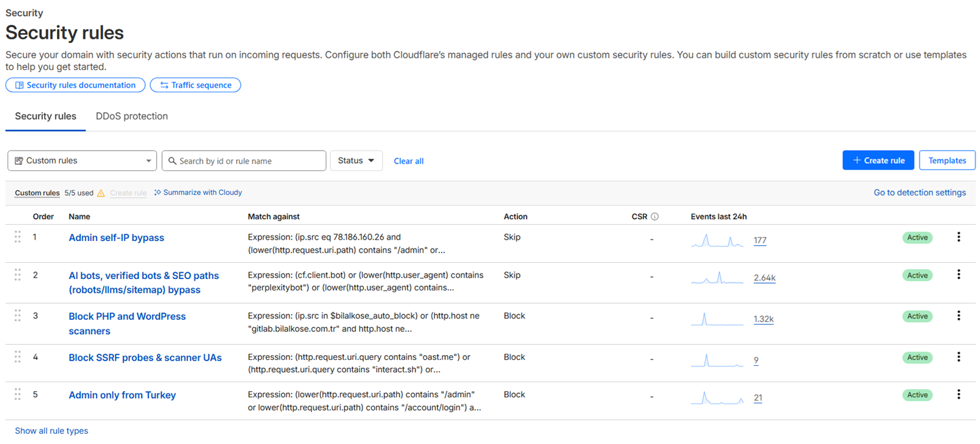The image size is (980, 444).
Task: Open Go to detection settings link
Action: (920, 193)
